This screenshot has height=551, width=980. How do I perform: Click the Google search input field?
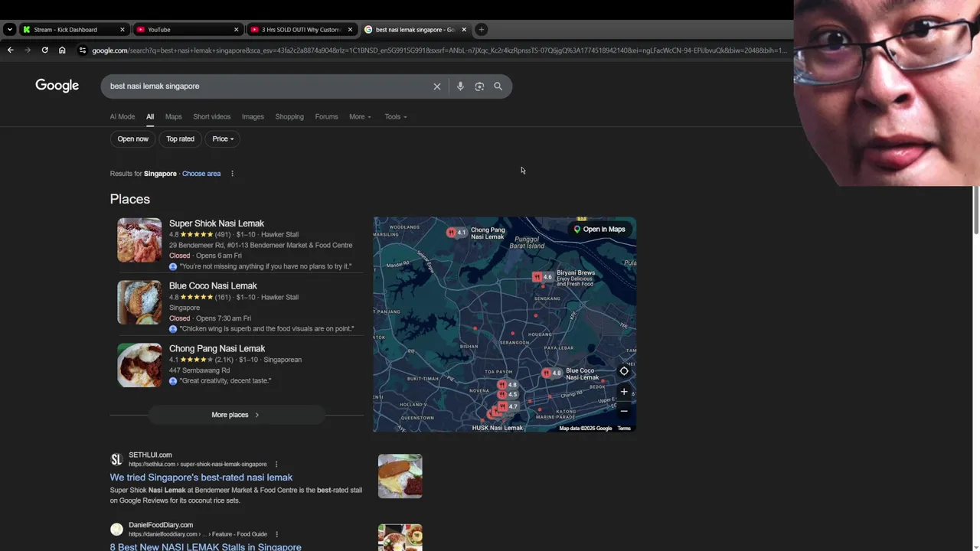click(268, 86)
